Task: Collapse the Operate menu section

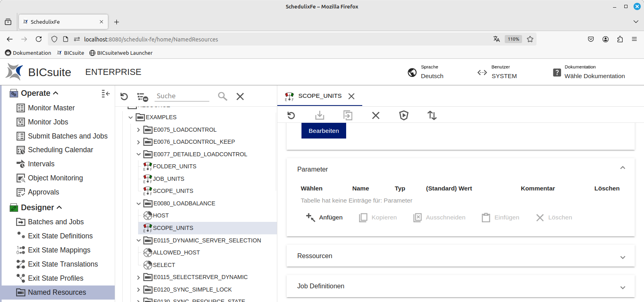Action: pyautogui.click(x=56, y=93)
